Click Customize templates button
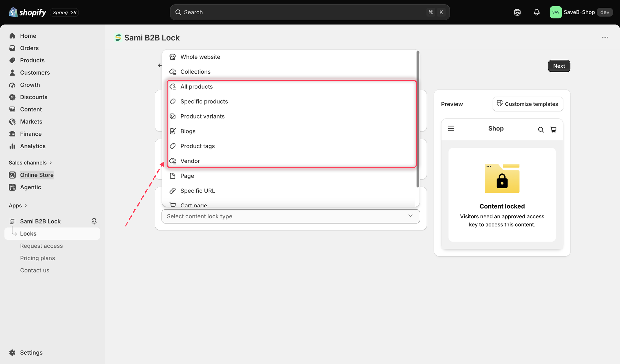The height and width of the screenshot is (364, 620). click(528, 104)
